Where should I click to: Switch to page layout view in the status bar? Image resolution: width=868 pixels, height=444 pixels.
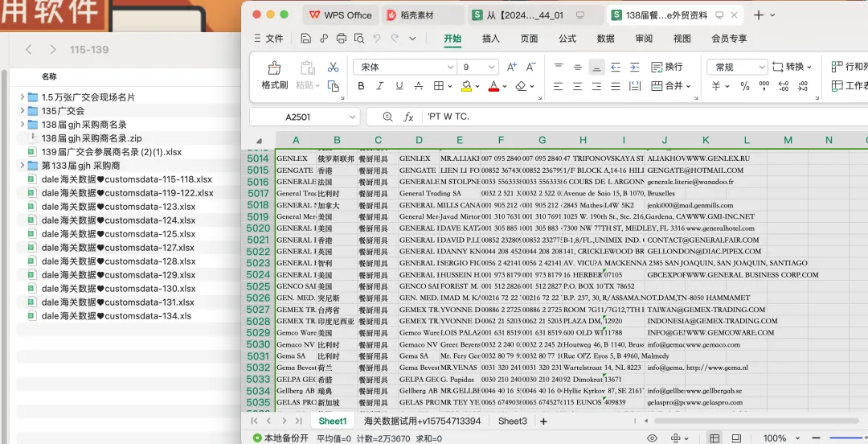735,438
